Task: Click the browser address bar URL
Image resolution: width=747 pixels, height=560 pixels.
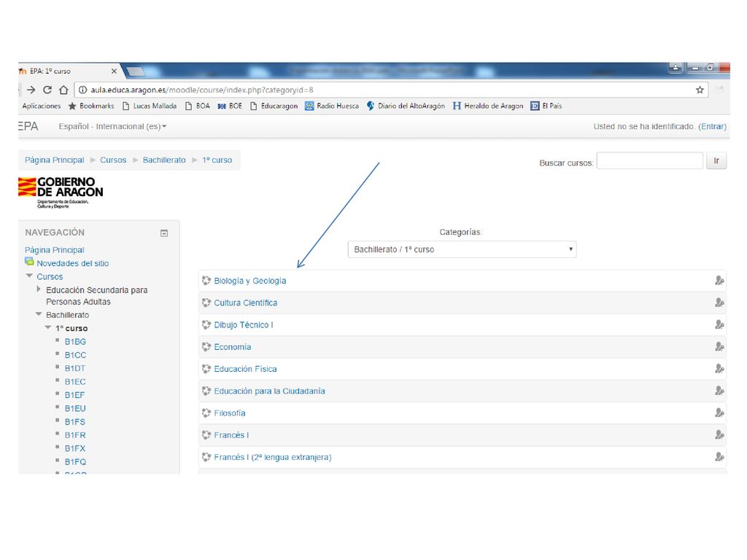Action: pyautogui.click(x=202, y=90)
